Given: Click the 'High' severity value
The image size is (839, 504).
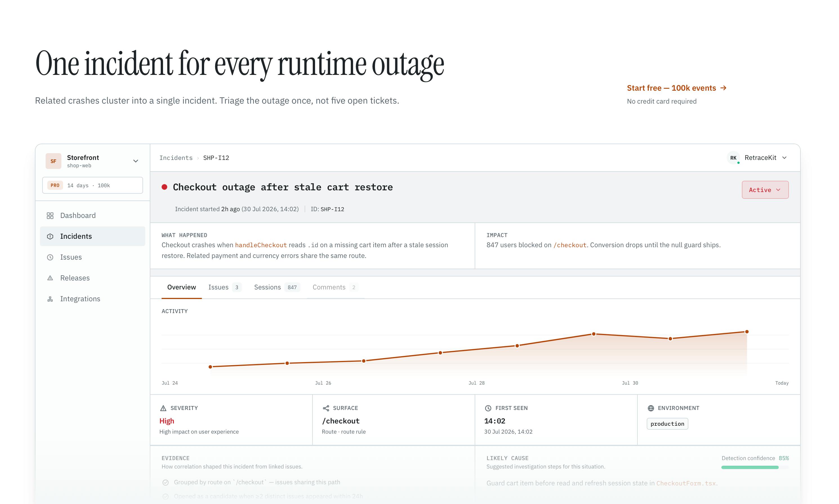Looking at the screenshot, I should 167,421.
